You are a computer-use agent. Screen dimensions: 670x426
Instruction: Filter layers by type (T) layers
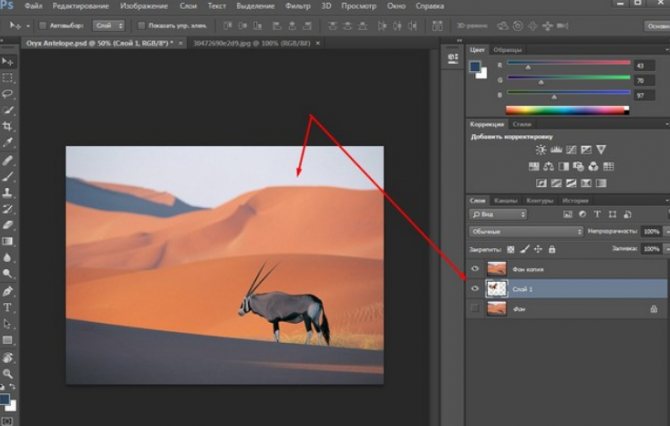597,214
